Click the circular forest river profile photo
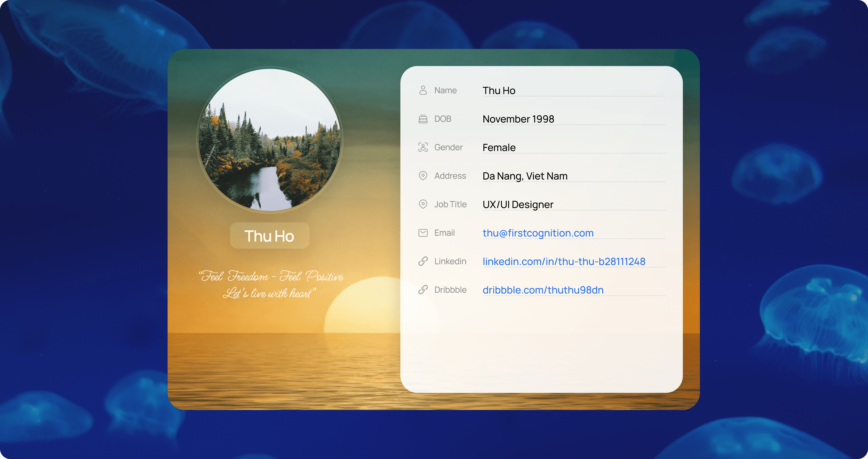868x459 pixels. point(270,140)
